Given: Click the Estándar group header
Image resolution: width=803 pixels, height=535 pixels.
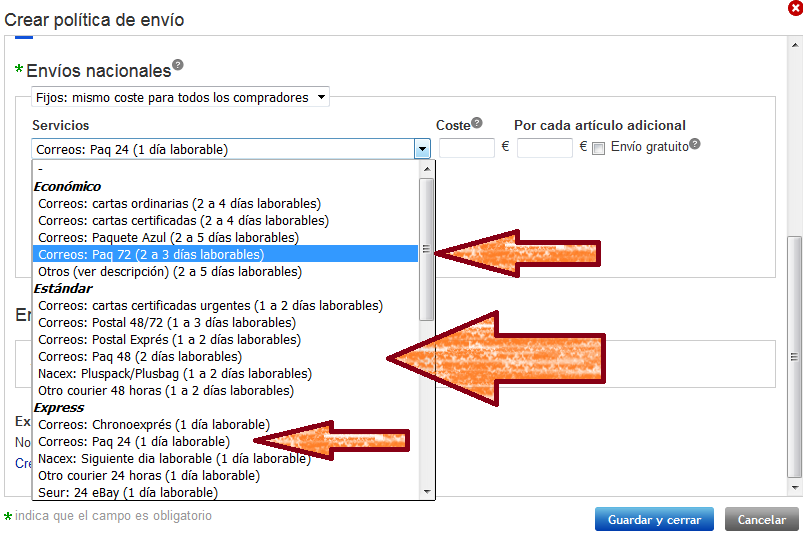Looking at the screenshot, I should 62,288.
